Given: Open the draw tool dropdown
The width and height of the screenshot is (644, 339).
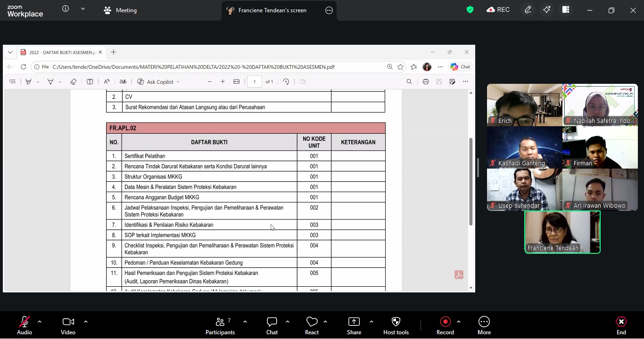Looking at the screenshot, I should tap(60, 81).
